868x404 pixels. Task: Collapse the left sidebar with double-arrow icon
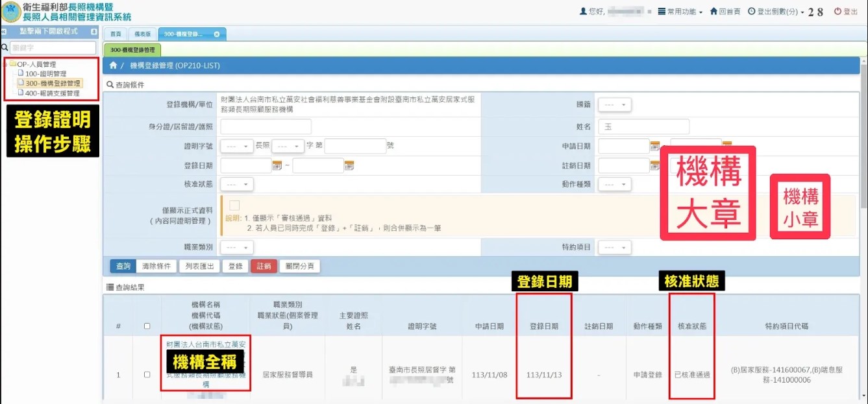coord(4,31)
